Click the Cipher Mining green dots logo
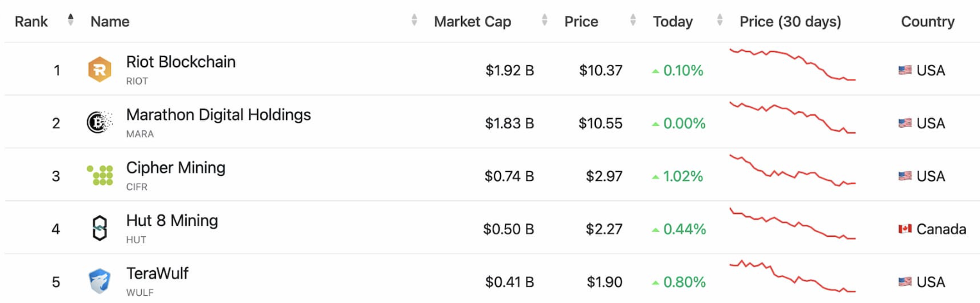This screenshot has height=303, width=980. click(100, 175)
